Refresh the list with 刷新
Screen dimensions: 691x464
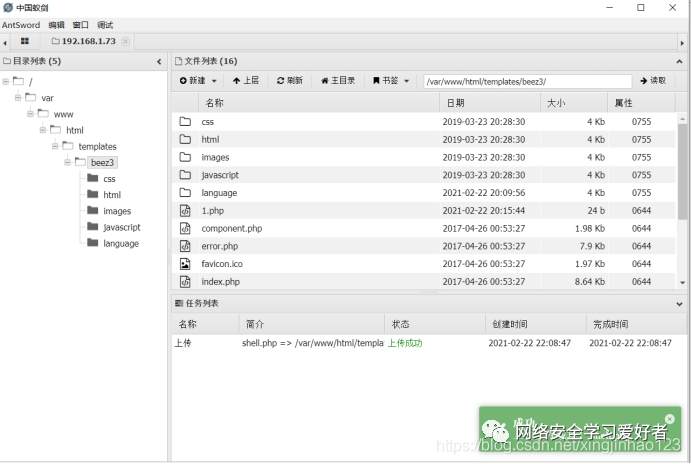tap(290, 81)
